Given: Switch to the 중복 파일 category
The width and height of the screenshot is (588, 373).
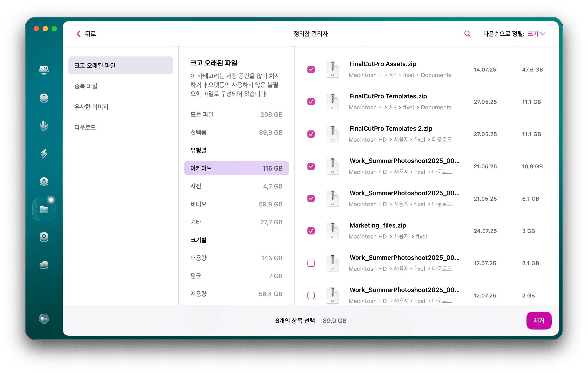Looking at the screenshot, I should coord(86,86).
